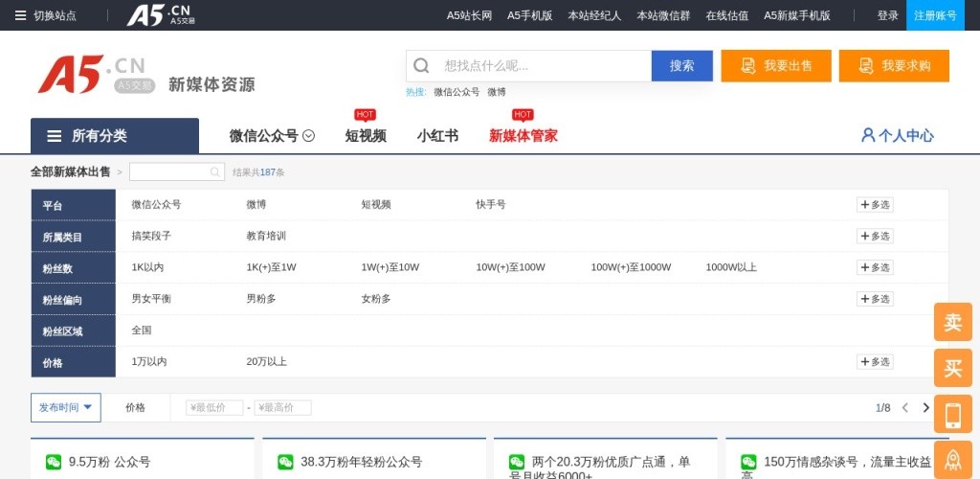Open the 新媒体管家 navigation tab

[x=523, y=136]
